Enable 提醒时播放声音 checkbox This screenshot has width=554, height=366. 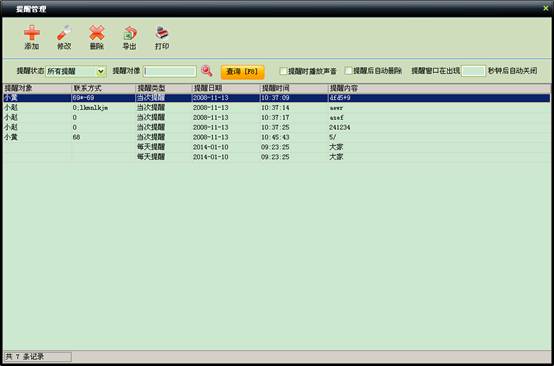pos(283,71)
